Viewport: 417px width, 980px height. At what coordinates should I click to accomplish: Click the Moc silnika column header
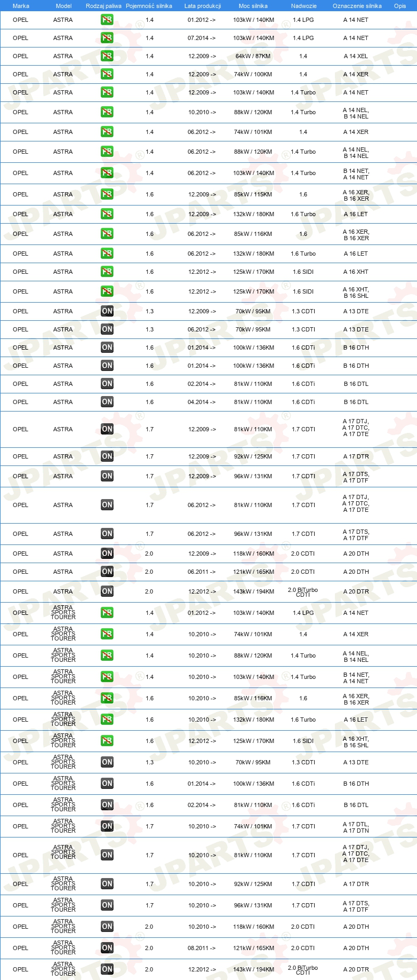pyautogui.click(x=253, y=6)
